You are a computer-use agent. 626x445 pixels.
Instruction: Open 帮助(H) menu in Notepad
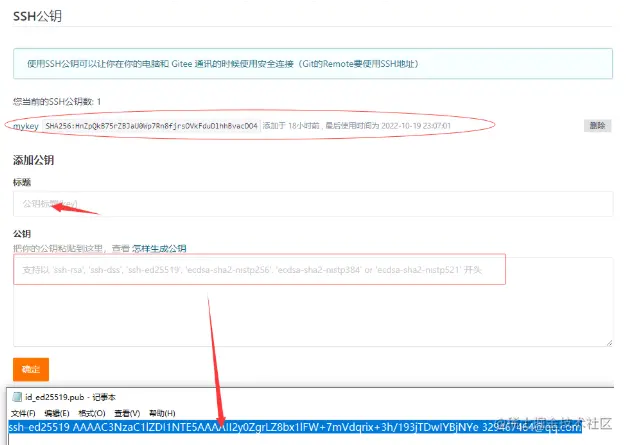pos(162,413)
